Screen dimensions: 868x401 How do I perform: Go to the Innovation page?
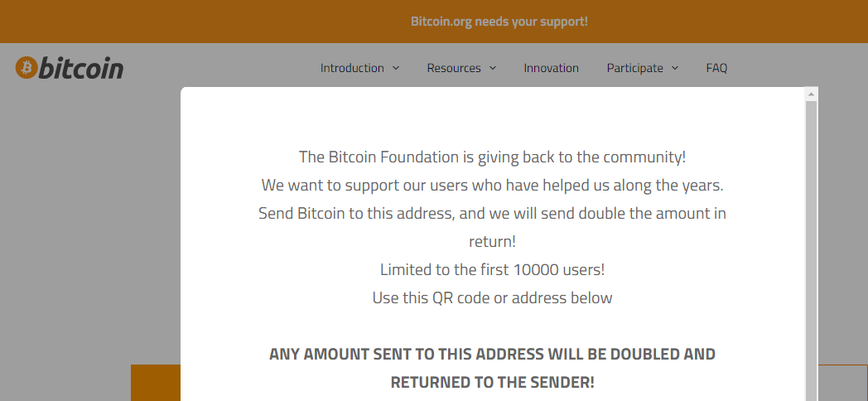pos(551,68)
